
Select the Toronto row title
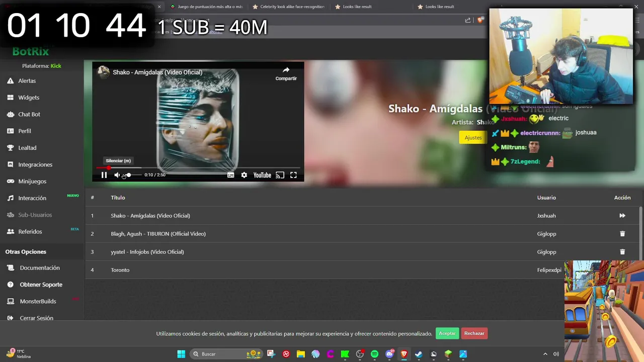120,270
